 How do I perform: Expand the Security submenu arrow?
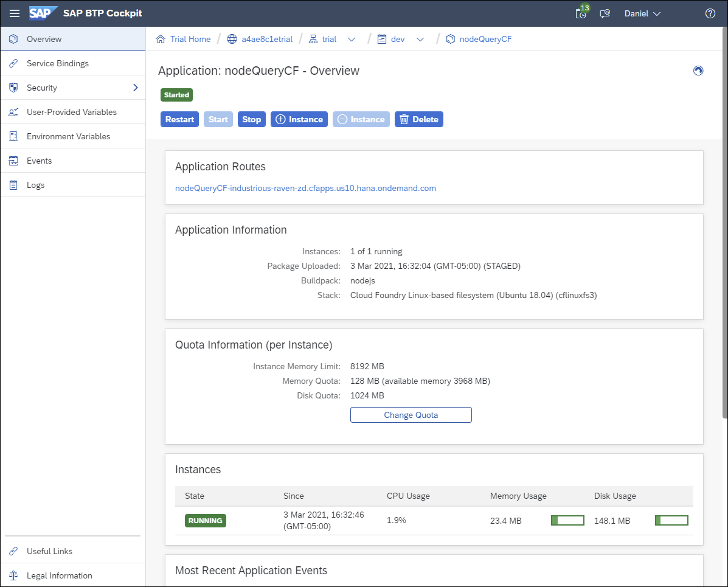coord(136,88)
